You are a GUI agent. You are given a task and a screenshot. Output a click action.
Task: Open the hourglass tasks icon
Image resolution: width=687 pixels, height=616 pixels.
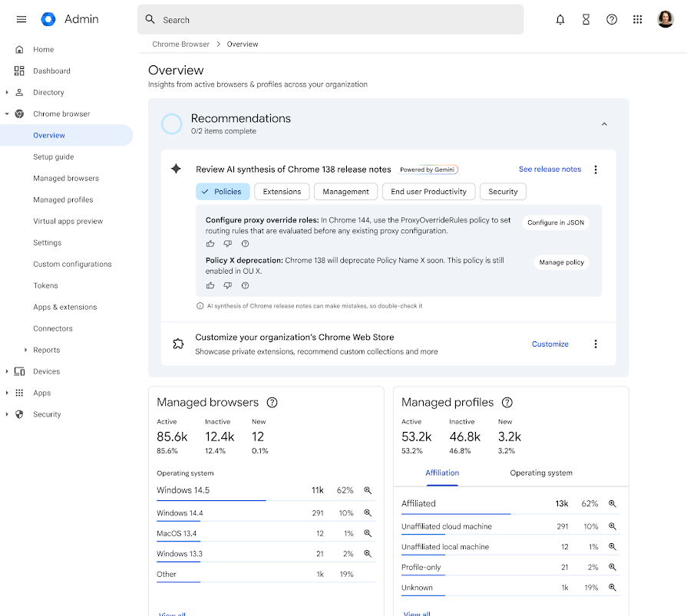(x=586, y=19)
